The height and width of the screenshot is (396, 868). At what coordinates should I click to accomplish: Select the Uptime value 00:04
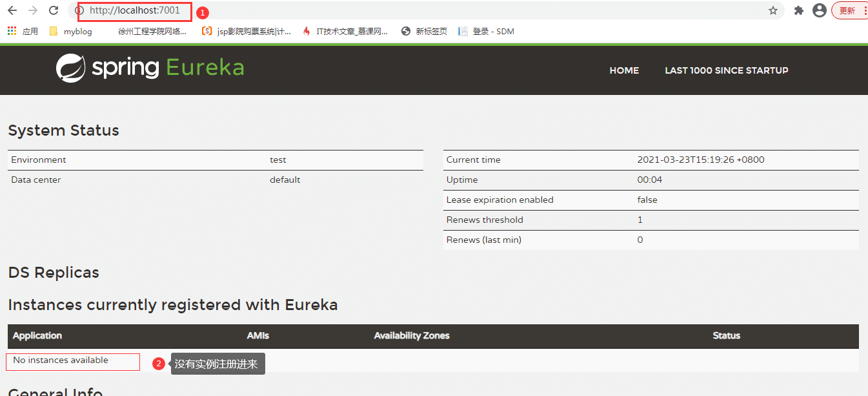[x=650, y=180]
